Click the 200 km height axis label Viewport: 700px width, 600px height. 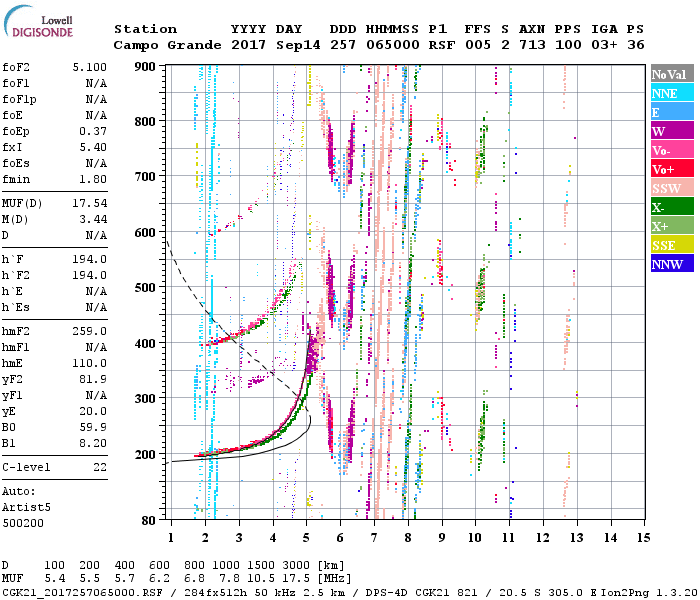coord(145,454)
